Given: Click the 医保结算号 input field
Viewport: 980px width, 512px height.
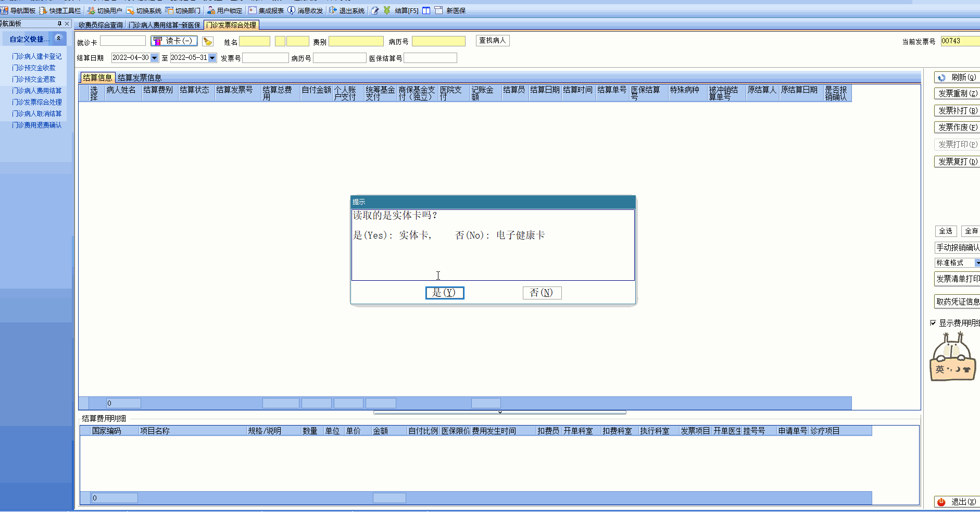Looking at the screenshot, I should click(x=430, y=58).
